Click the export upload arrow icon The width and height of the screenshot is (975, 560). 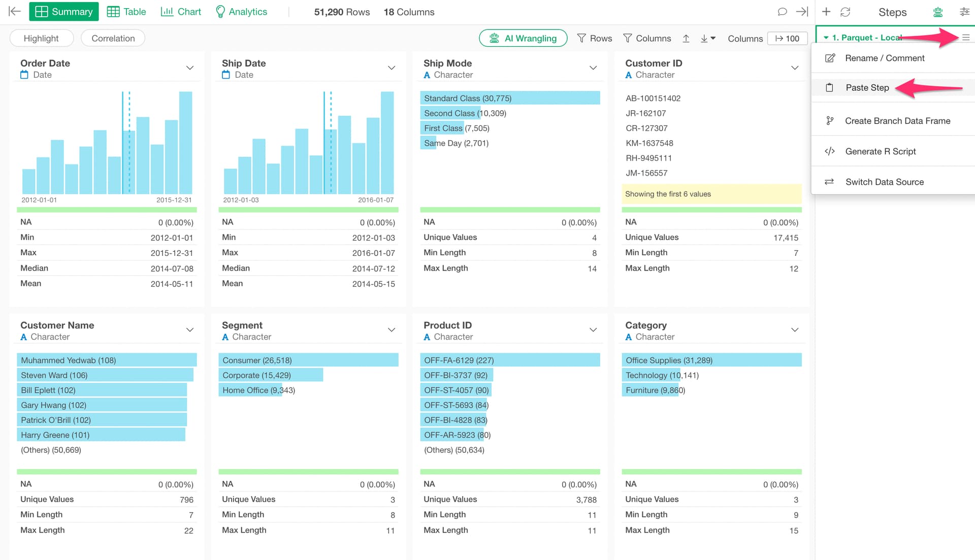coord(686,39)
